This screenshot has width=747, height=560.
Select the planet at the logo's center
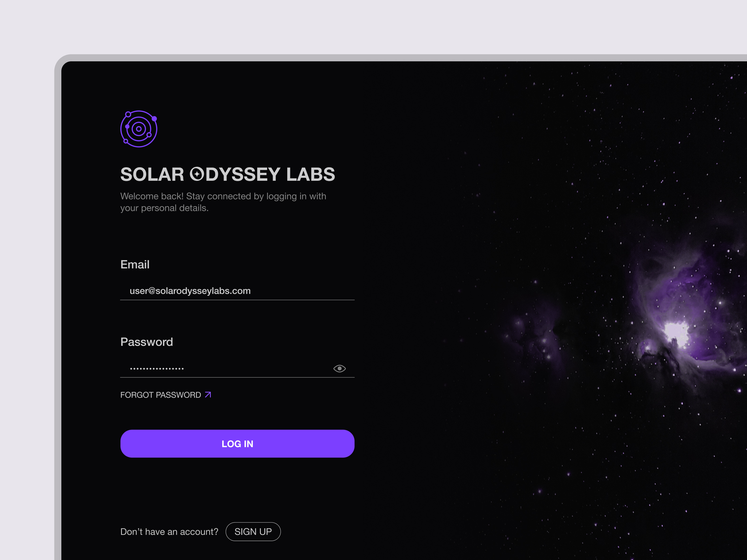139,129
